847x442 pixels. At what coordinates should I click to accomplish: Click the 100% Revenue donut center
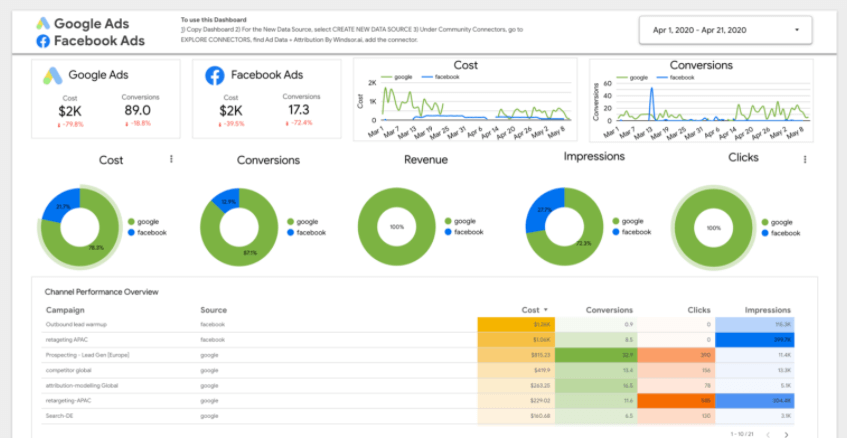point(396,227)
